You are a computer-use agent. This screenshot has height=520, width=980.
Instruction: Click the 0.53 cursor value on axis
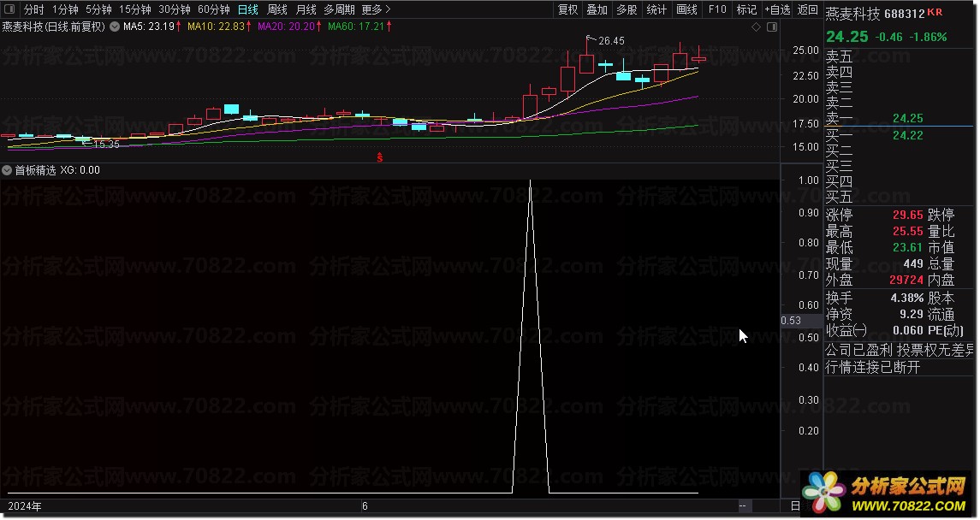tap(791, 320)
